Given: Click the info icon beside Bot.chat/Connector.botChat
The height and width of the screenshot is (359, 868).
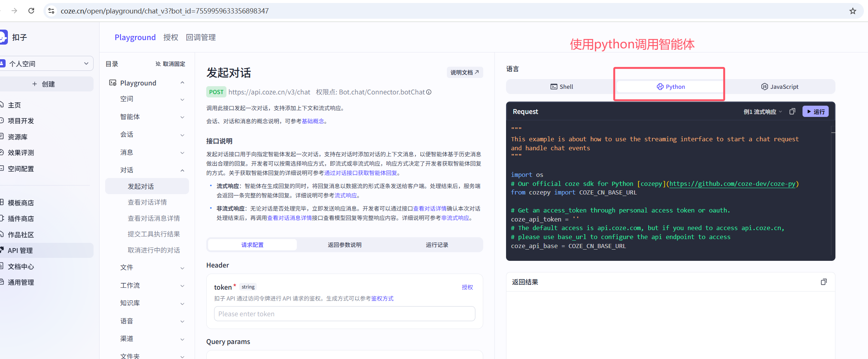Looking at the screenshot, I should (429, 92).
